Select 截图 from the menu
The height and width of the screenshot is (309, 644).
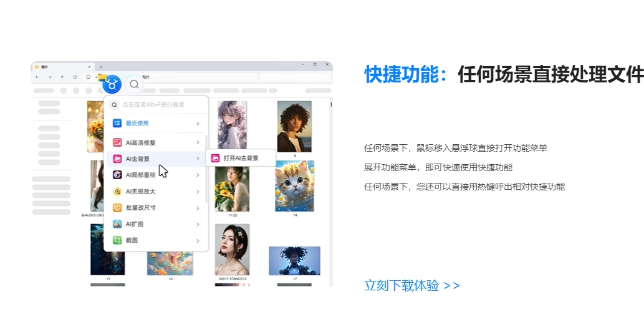point(156,240)
